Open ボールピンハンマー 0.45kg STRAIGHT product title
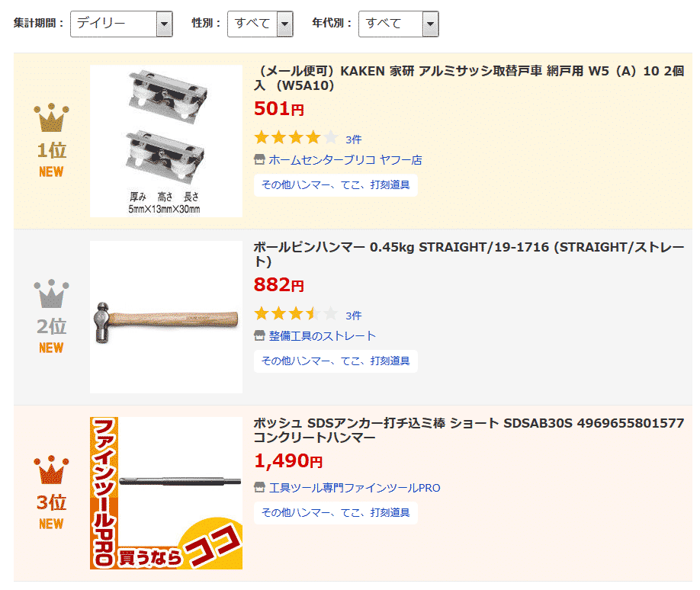 [x=469, y=254]
